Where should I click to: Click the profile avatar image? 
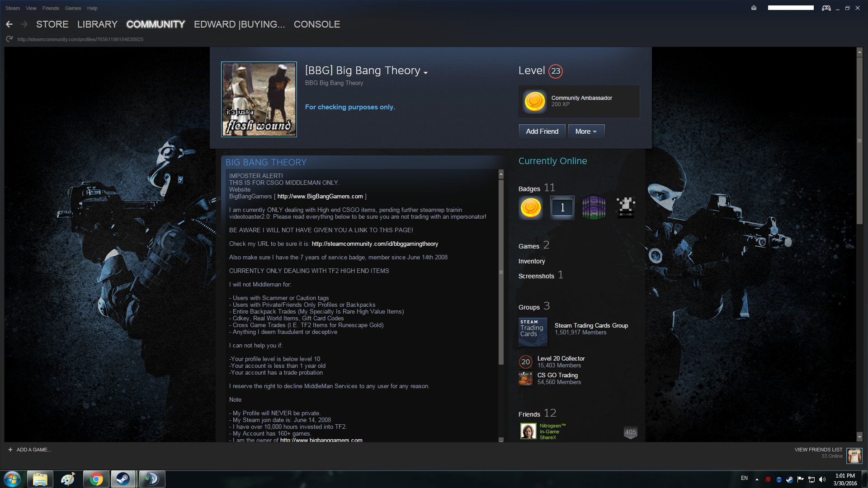tap(259, 99)
